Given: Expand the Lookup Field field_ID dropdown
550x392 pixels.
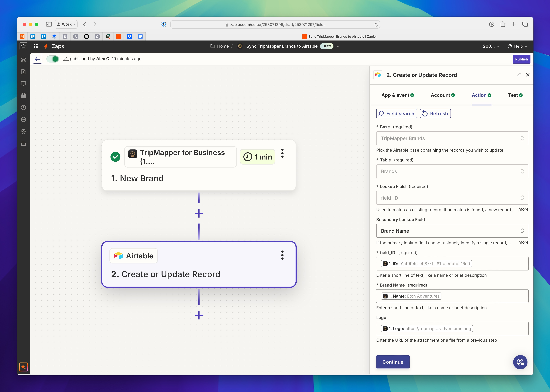Looking at the screenshot, I should pyautogui.click(x=452, y=198).
